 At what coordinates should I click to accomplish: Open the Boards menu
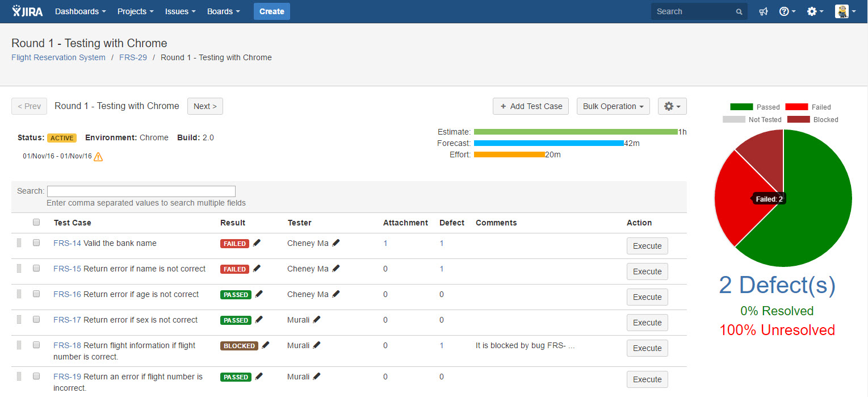pos(223,11)
